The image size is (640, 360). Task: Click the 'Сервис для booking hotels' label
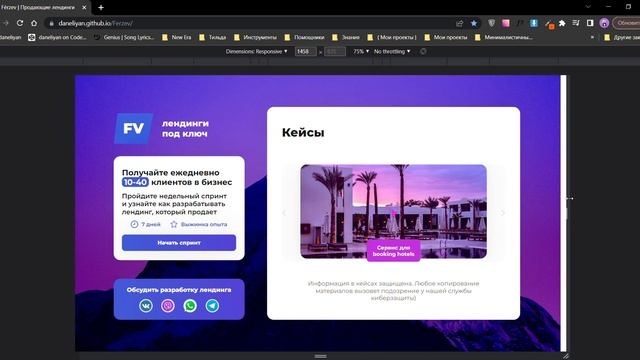[x=393, y=251]
